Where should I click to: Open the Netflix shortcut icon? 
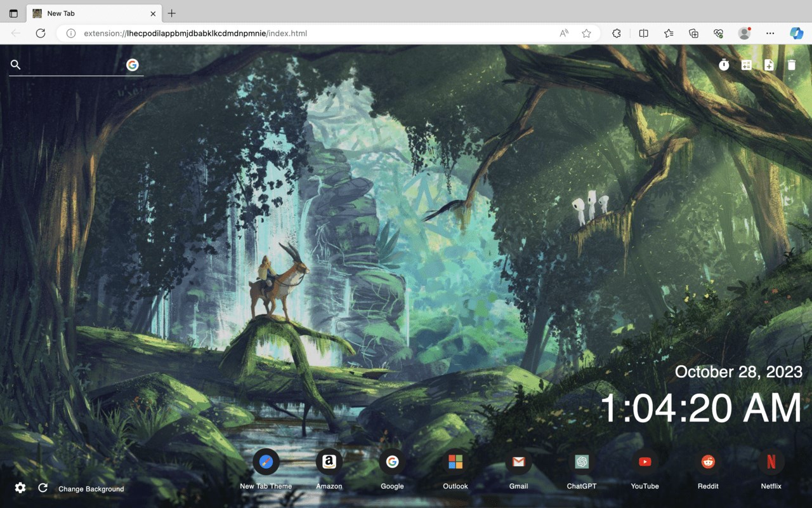tap(771, 462)
